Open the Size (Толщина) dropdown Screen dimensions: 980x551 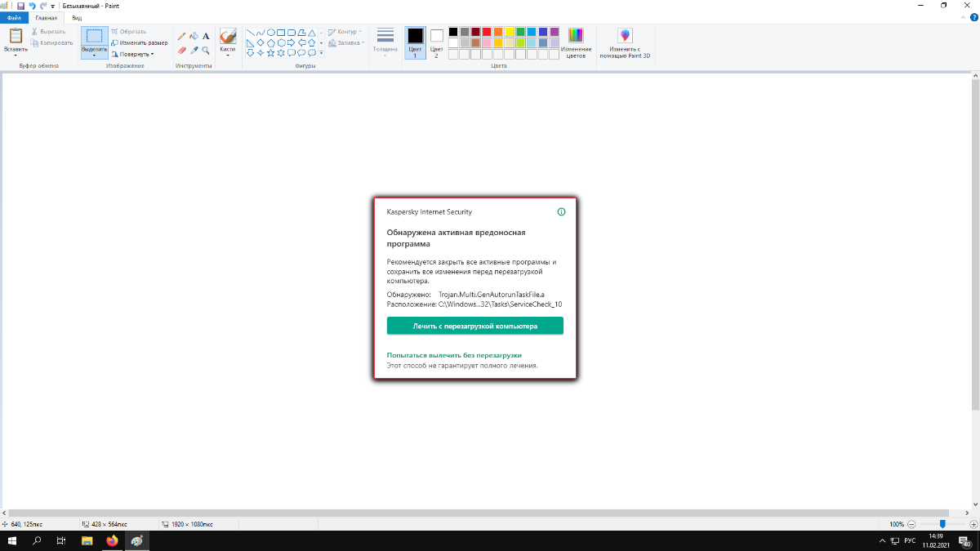click(x=385, y=43)
